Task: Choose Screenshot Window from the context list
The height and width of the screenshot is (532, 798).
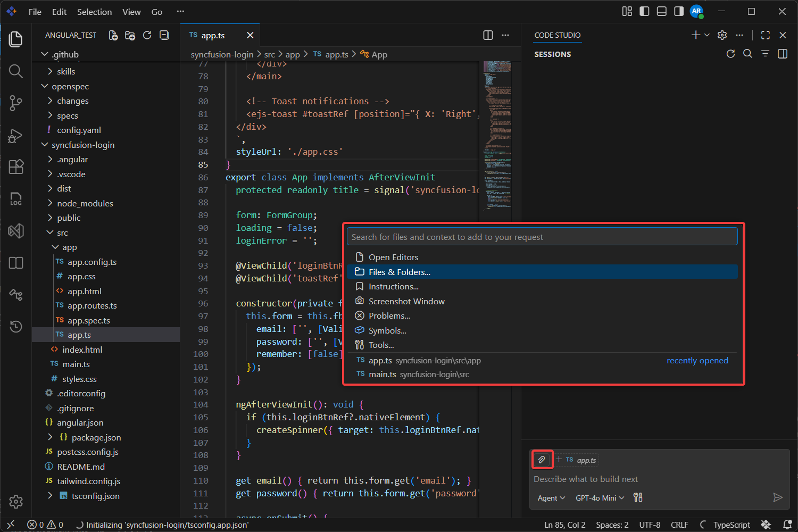Action: (x=406, y=301)
